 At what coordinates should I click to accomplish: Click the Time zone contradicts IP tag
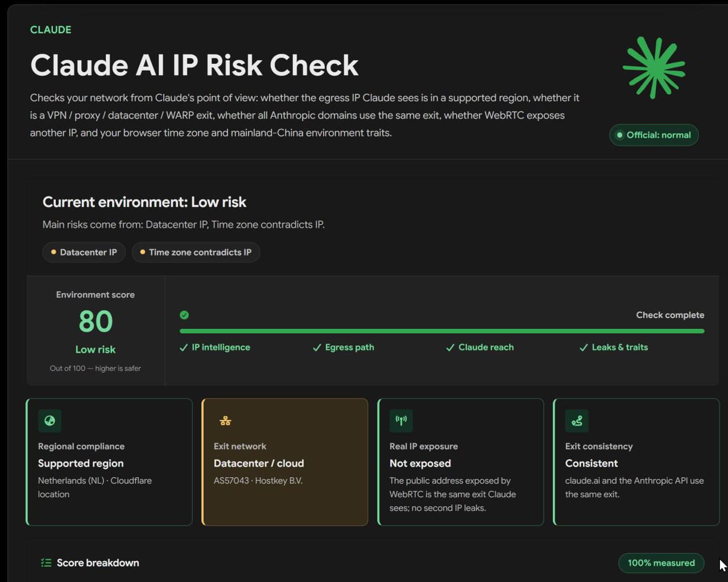point(196,252)
